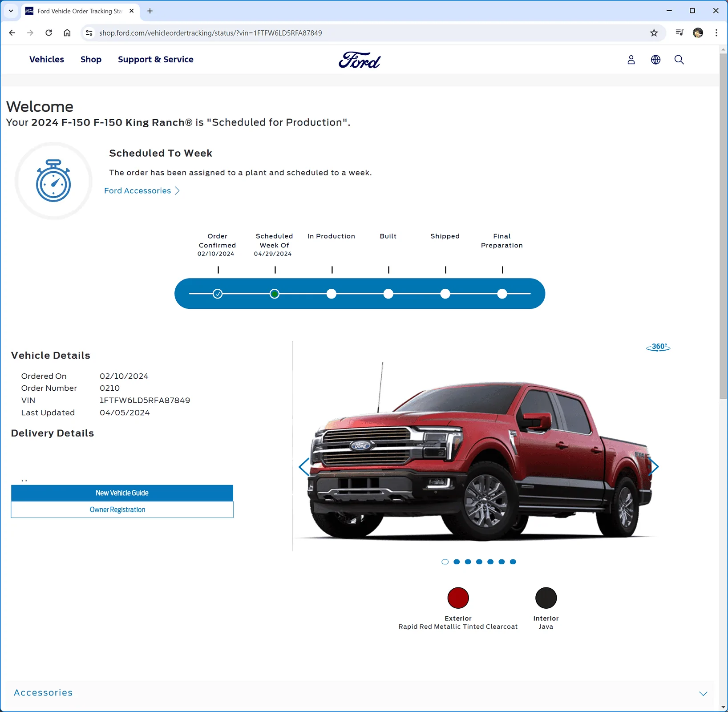Click the Rapid Red exterior color swatch

[458, 598]
